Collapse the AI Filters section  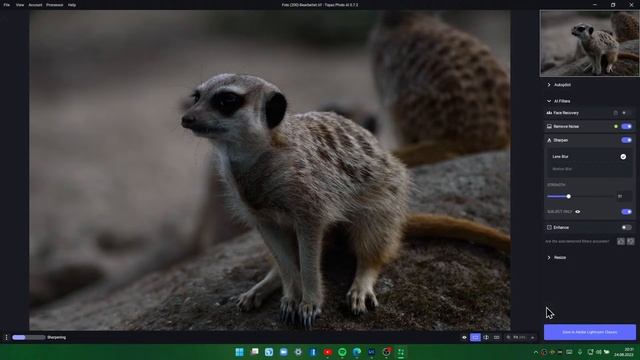(x=549, y=101)
